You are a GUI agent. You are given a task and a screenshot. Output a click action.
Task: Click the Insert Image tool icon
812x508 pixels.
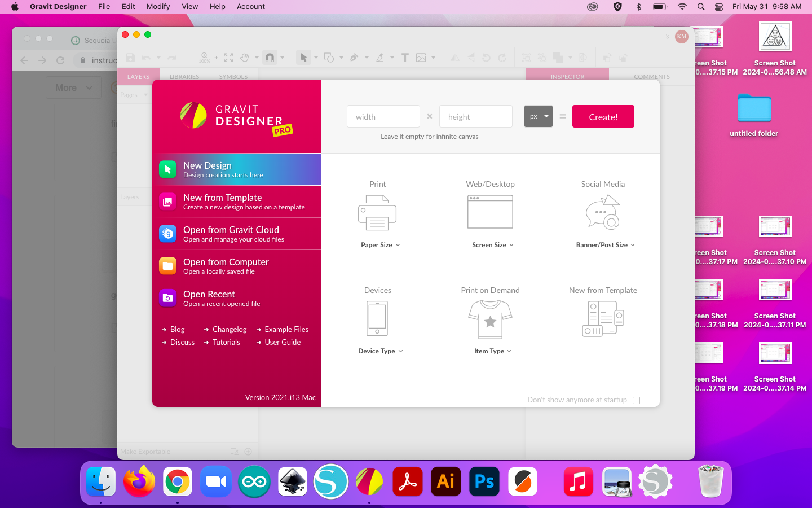pos(421,58)
